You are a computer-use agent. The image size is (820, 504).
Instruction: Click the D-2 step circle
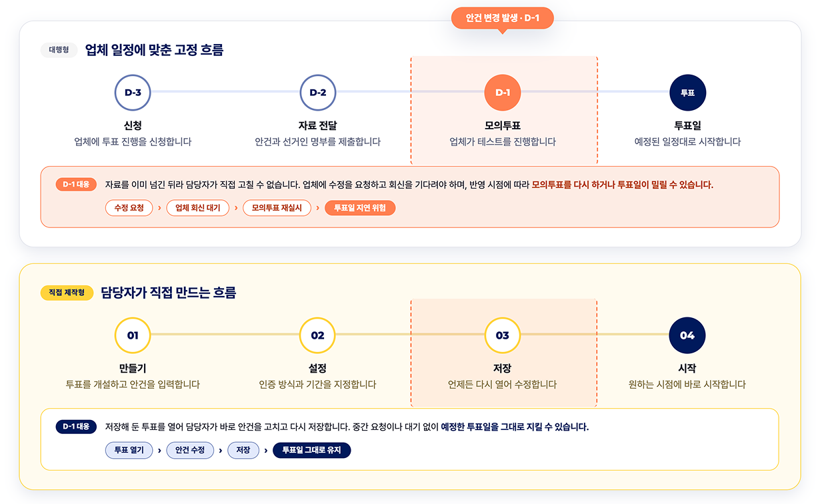[318, 93]
